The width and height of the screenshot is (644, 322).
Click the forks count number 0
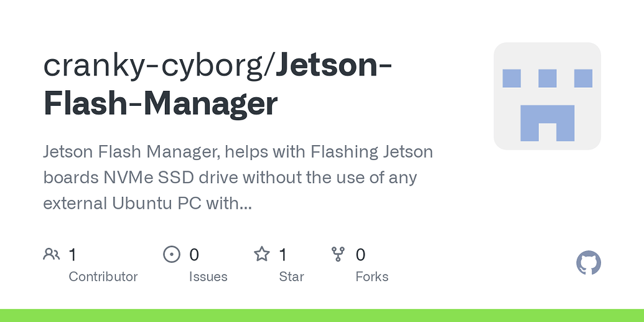tap(360, 255)
